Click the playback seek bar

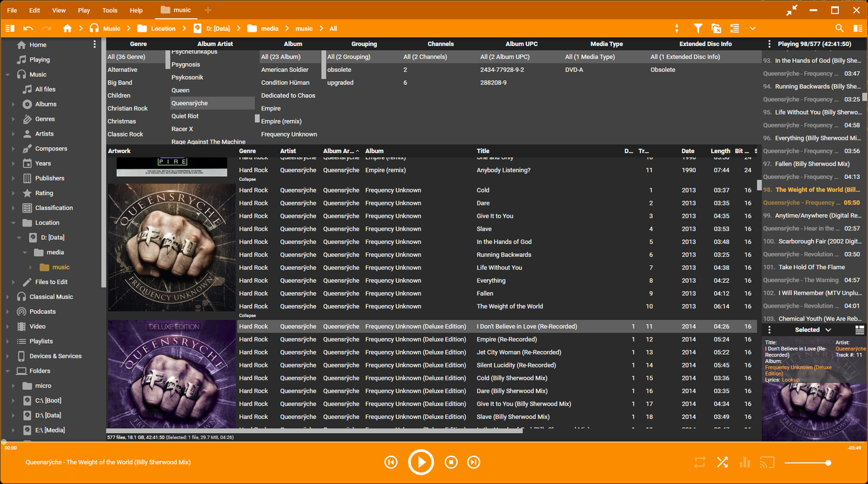[434, 442]
